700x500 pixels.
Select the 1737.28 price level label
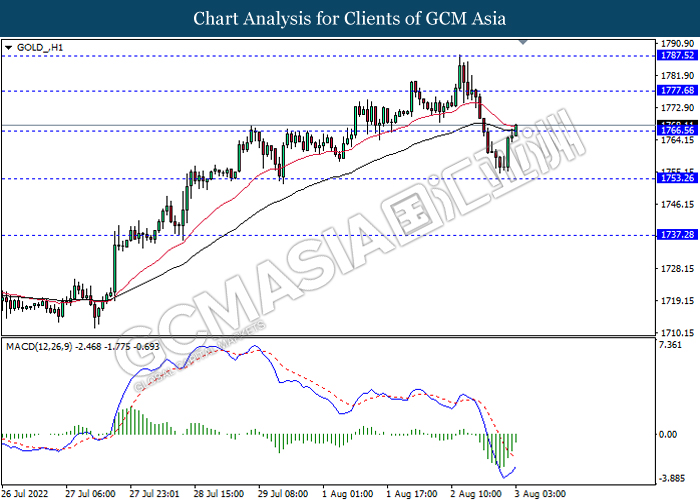pos(677,235)
